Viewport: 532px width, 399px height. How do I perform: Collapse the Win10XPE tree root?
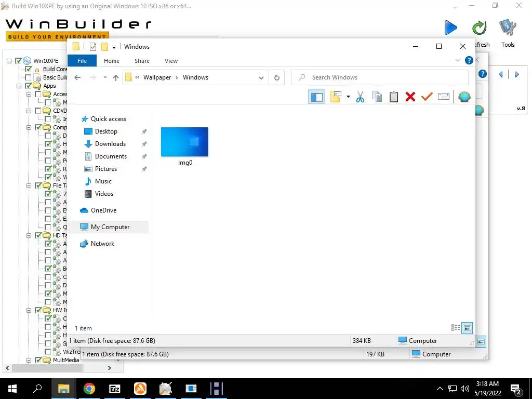[x=9, y=61]
